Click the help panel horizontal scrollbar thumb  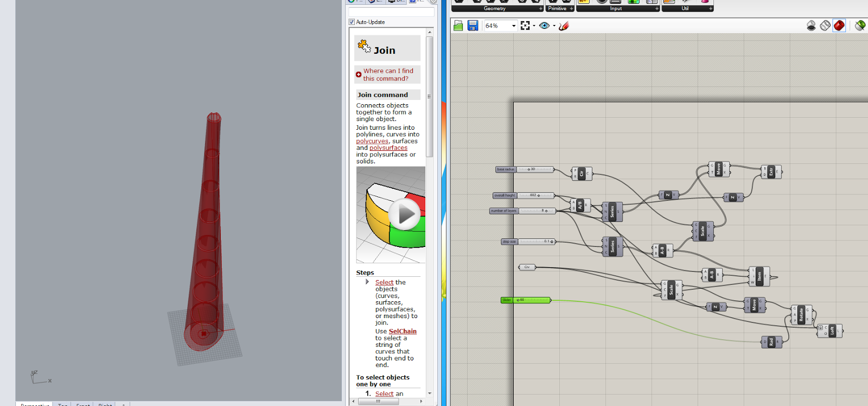pos(378,401)
